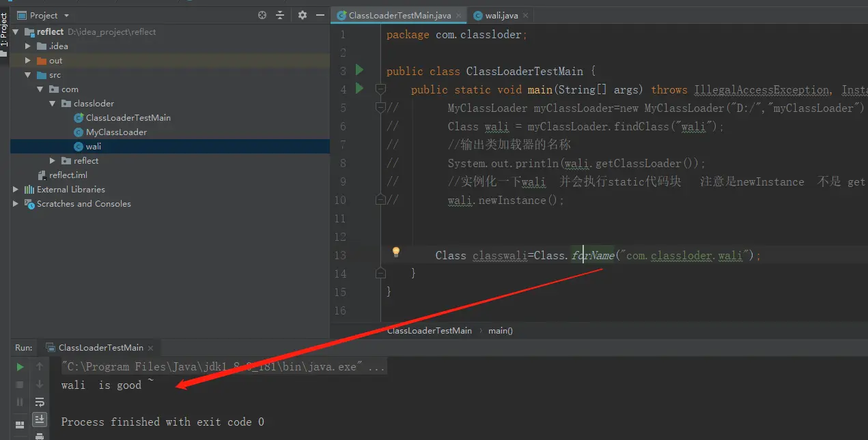Fold comment block at line 5 marker
This screenshot has height=440, width=868.
tap(380, 107)
